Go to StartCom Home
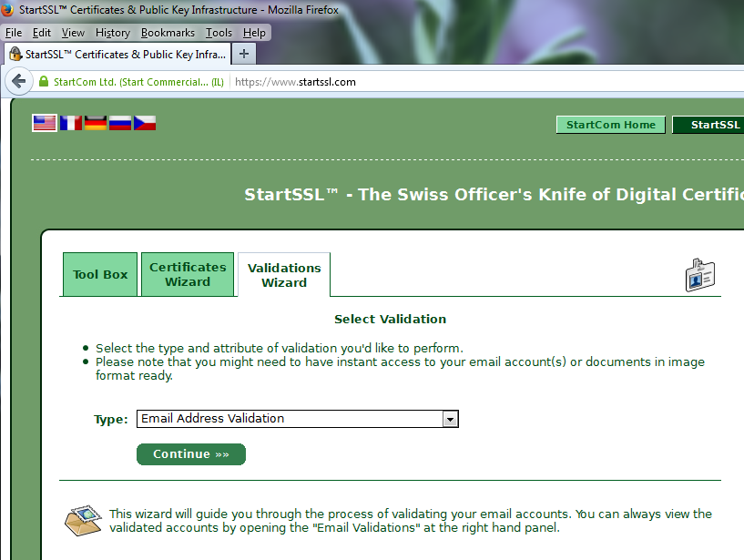744x560 pixels. [611, 125]
